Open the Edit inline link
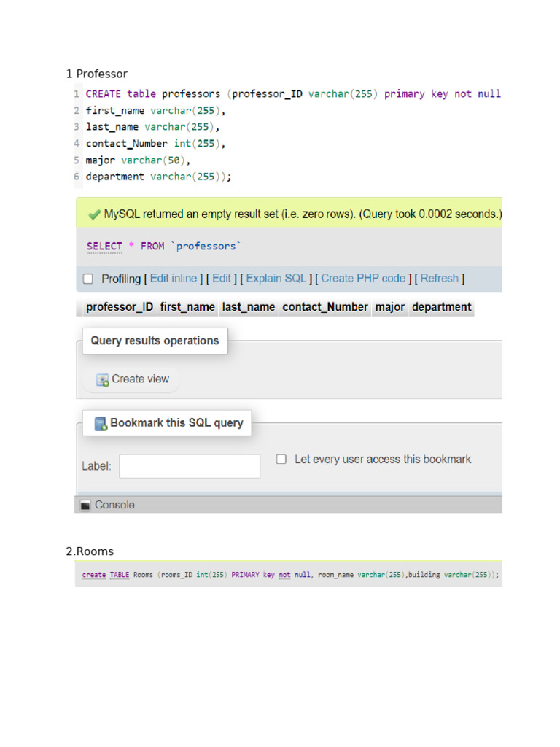Screen dimensions: 560x747 coord(174,279)
